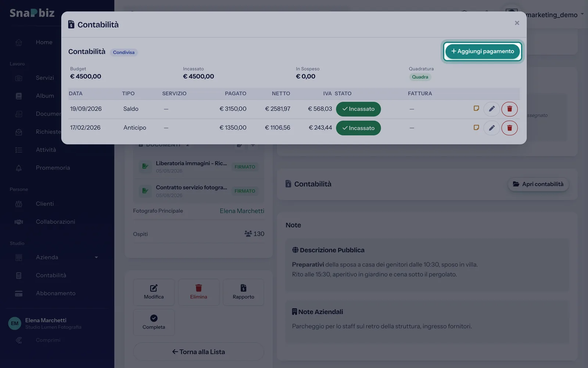Click the Aggiungi pagamento button

point(482,51)
